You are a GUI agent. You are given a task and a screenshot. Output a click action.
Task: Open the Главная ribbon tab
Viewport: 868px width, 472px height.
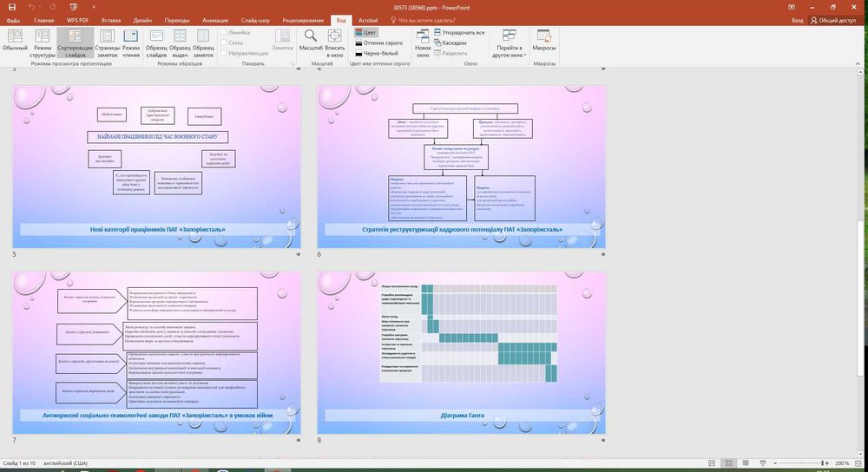(x=43, y=21)
